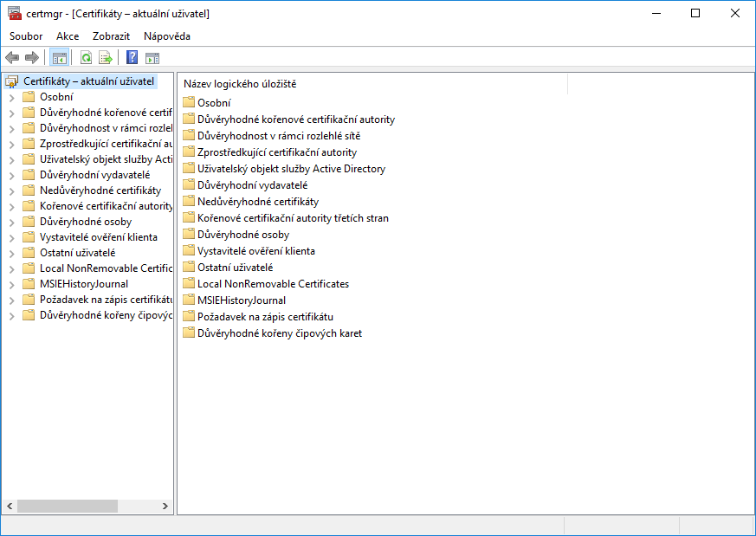Open the Zobrazit menu
This screenshot has width=756, height=536.
111,36
